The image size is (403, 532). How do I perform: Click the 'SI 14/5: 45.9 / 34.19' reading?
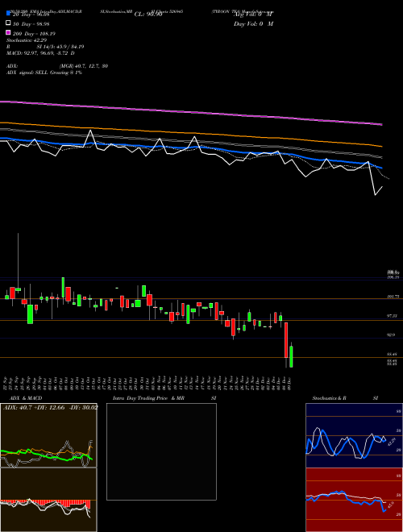point(60,47)
